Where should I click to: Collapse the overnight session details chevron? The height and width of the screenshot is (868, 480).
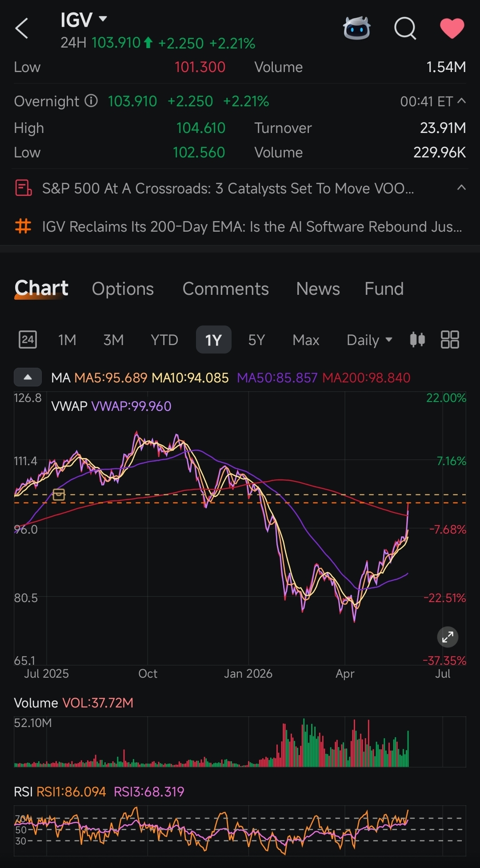point(461,101)
